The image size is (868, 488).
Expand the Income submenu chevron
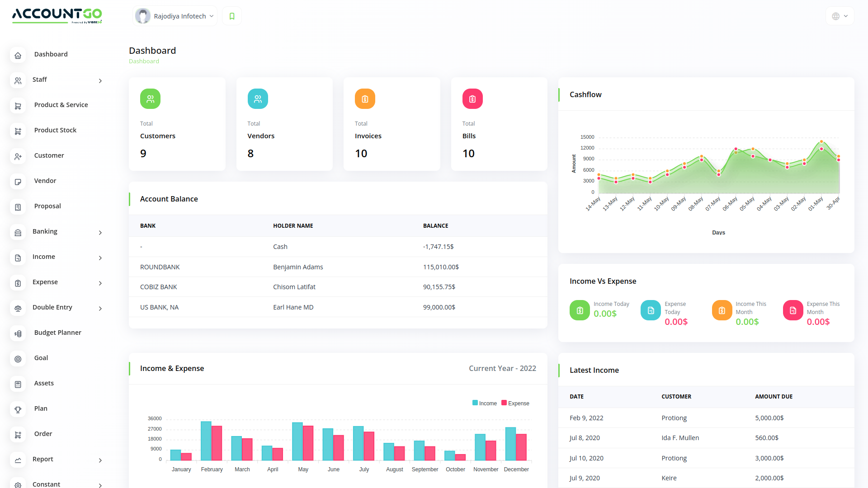tap(100, 257)
